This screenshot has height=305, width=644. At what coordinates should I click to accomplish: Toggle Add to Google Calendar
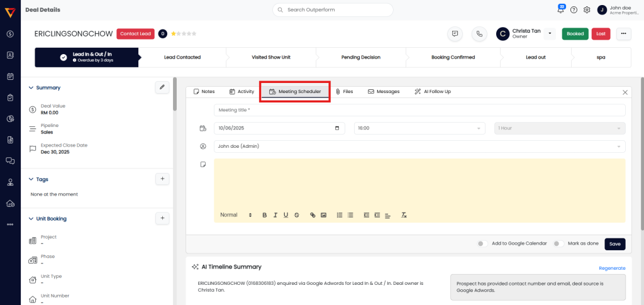[x=482, y=243]
